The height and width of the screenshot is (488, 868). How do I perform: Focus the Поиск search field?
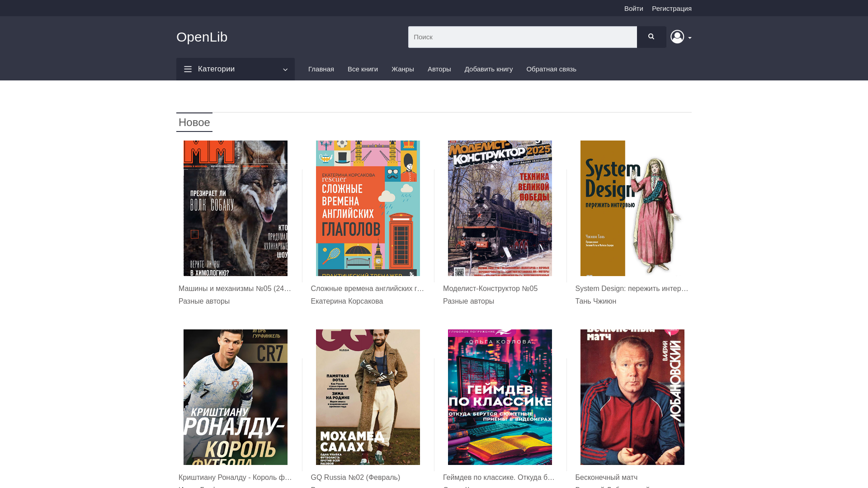click(523, 37)
